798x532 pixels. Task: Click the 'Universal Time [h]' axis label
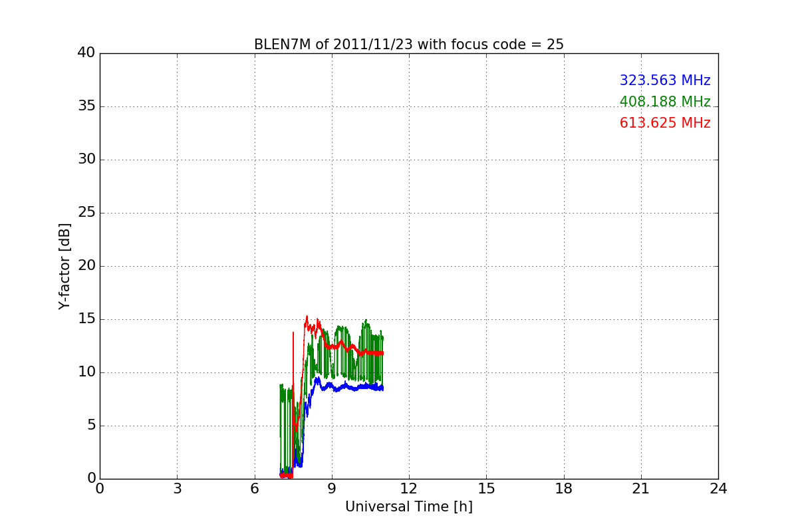click(409, 507)
